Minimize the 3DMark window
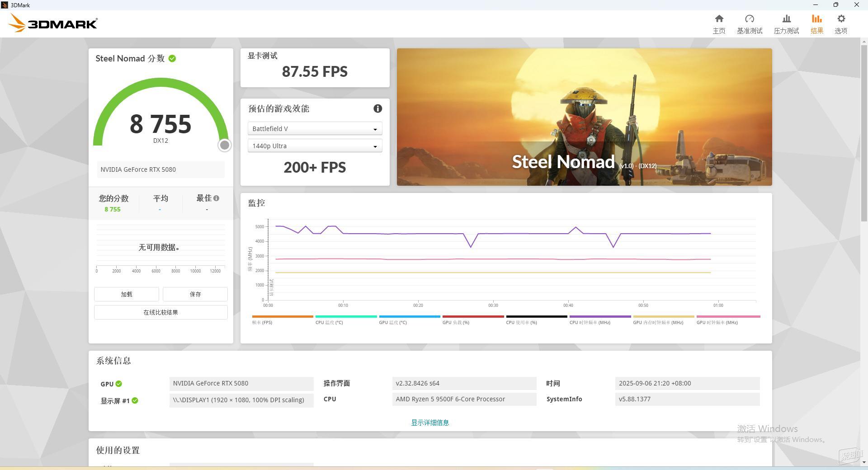Viewport: 868px width, 470px height. click(x=816, y=5)
